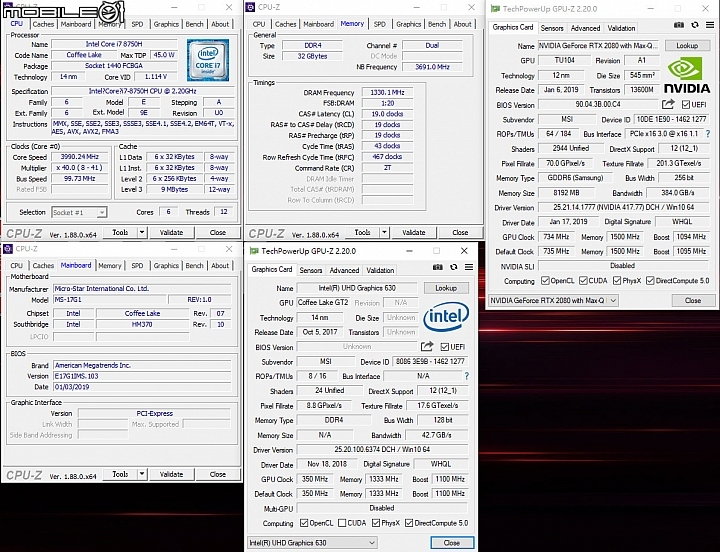This screenshot has width=720, height=552.
Task: Open Validation tab in NVIDIA GPU-Z
Action: tap(621, 28)
